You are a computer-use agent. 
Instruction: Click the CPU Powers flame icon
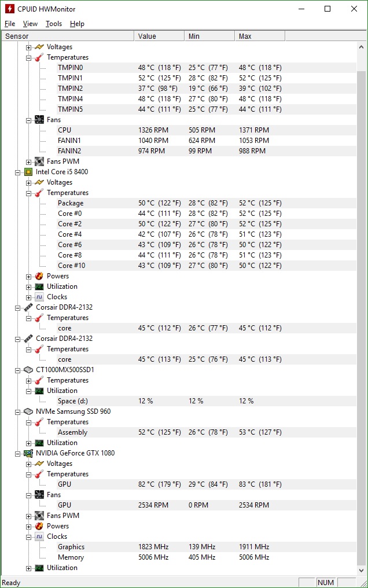[39, 276]
